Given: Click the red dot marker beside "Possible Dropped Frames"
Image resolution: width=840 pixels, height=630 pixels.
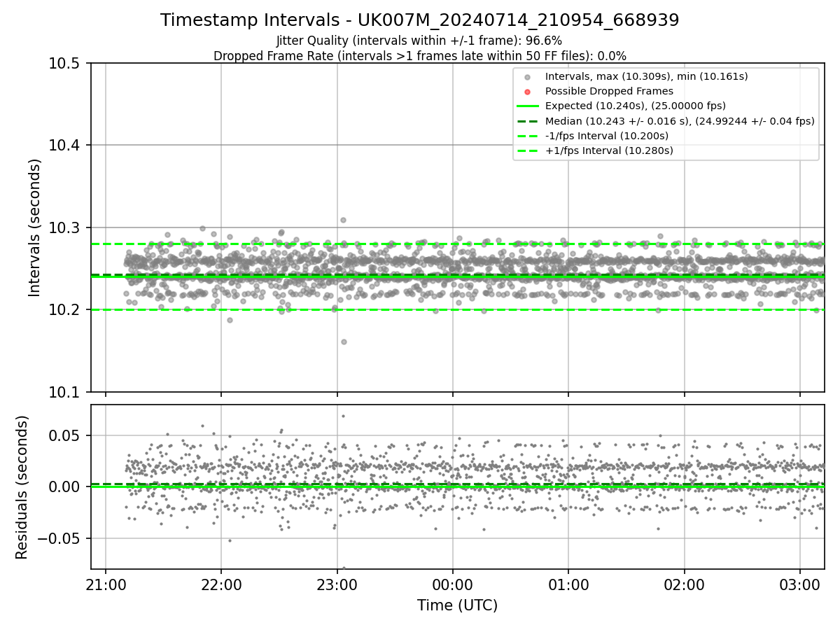Looking at the screenshot, I should [x=528, y=92].
